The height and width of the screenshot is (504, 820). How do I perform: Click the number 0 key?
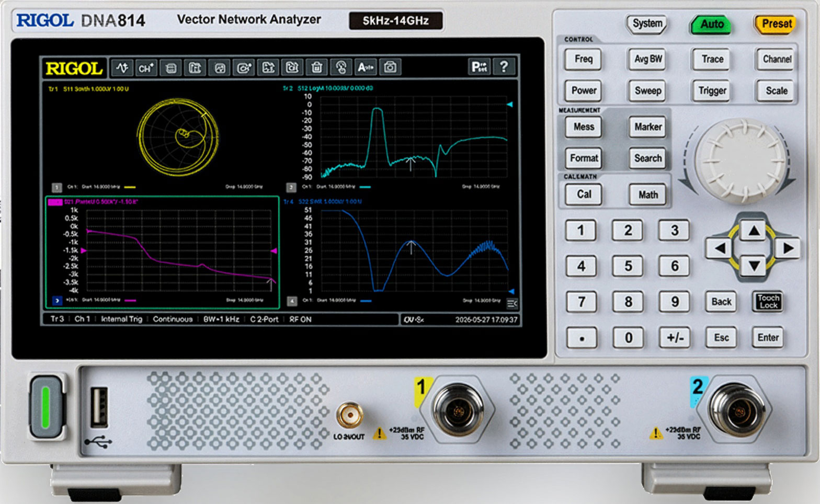click(628, 338)
